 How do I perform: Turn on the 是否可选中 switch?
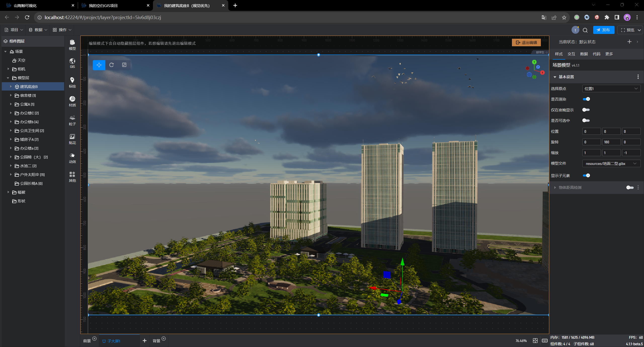click(586, 120)
